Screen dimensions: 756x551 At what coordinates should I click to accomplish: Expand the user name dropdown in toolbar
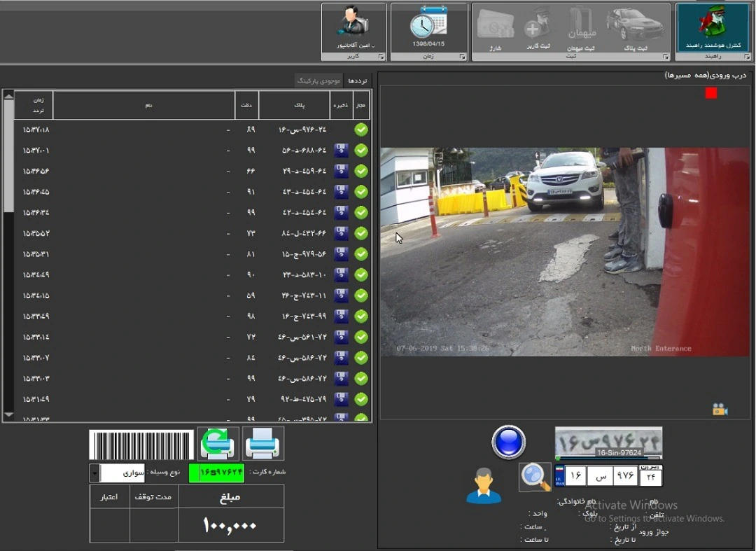coord(372,46)
